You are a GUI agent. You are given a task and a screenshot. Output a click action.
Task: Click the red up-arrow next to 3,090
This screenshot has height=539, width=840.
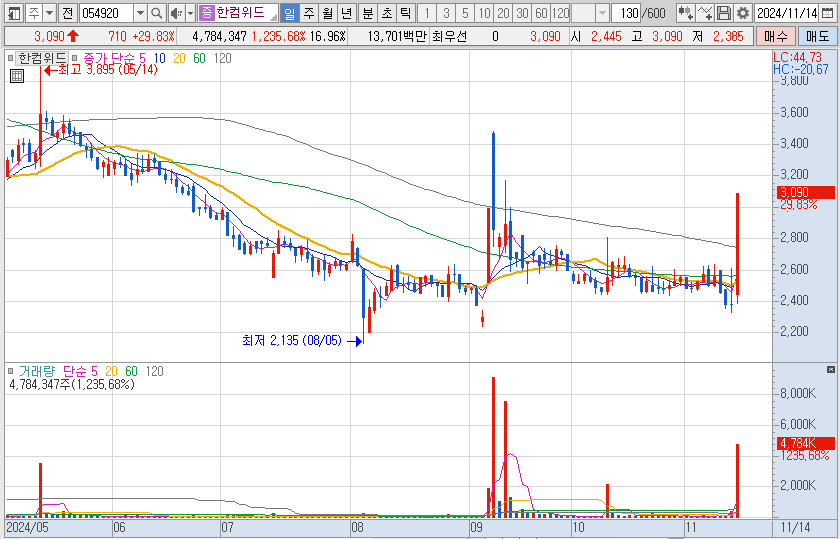click(x=73, y=36)
